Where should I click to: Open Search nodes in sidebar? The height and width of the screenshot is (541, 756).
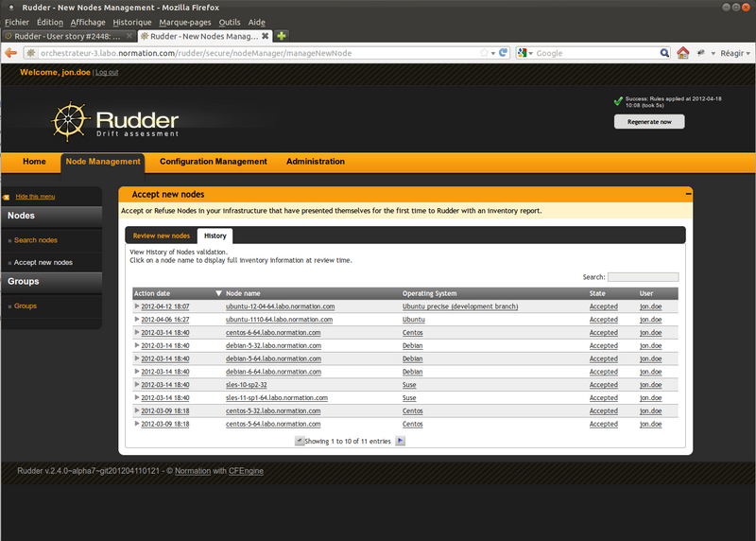[36, 240]
